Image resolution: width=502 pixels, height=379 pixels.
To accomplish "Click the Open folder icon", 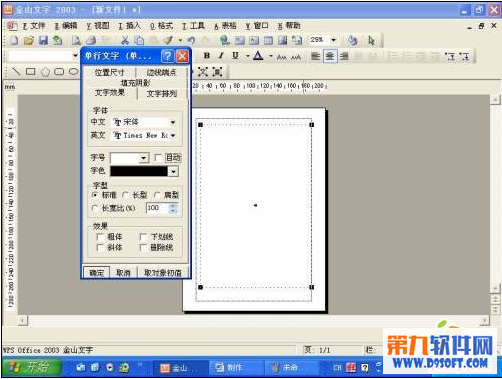I will pyautogui.click(x=29, y=40).
